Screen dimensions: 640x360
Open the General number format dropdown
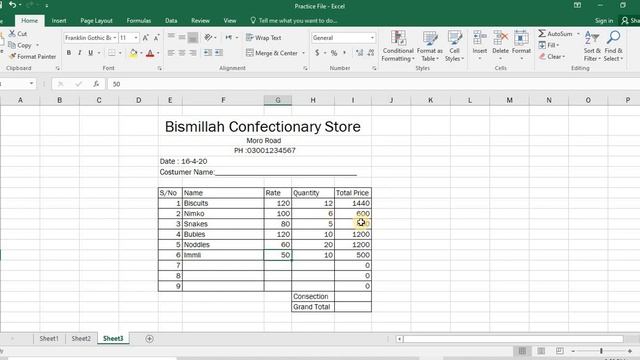point(372,38)
